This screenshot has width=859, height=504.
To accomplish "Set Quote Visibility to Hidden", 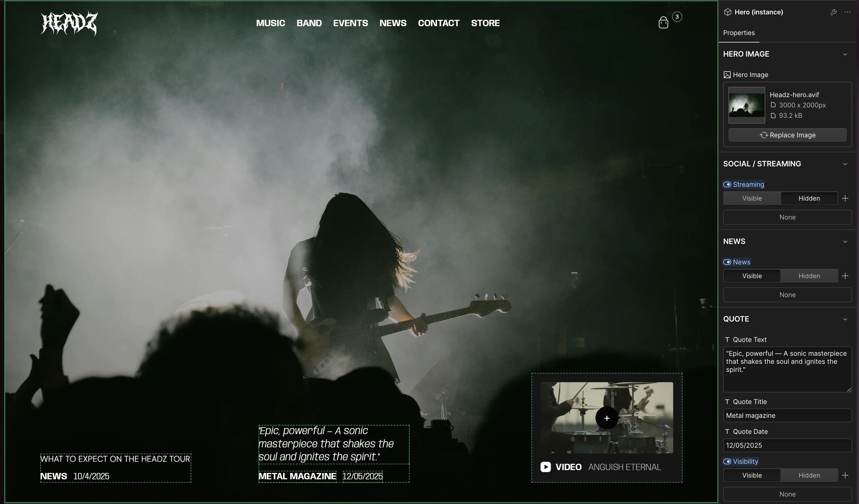I will tap(809, 475).
